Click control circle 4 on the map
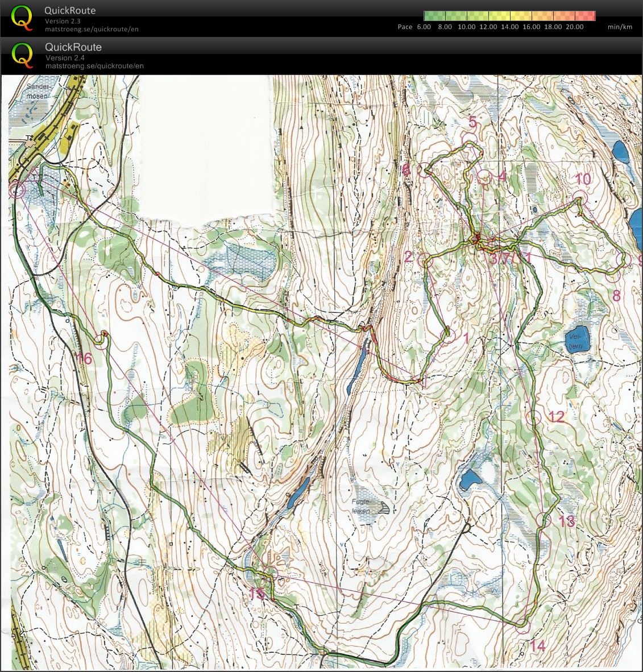This screenshot has width=643, height=672. (484, 177)
